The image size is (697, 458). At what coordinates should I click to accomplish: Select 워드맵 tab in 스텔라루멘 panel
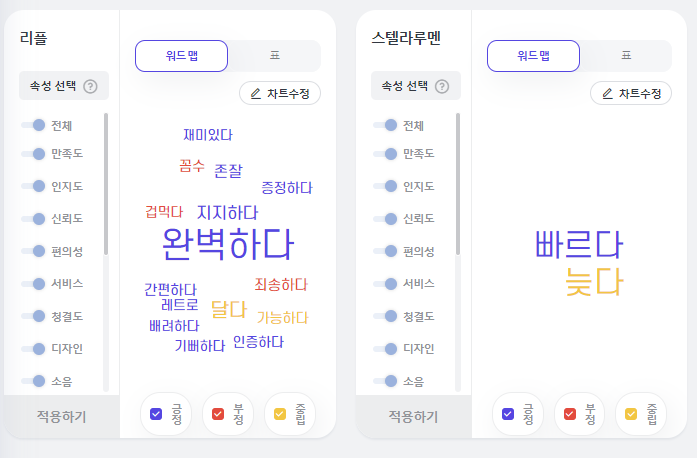click(x=533, y=56)
